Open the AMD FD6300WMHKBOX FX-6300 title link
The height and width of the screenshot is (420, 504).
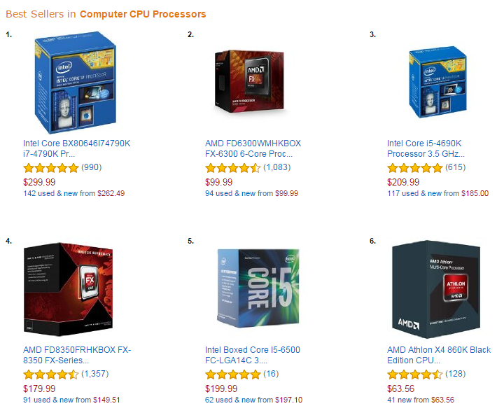coord(253,148)
